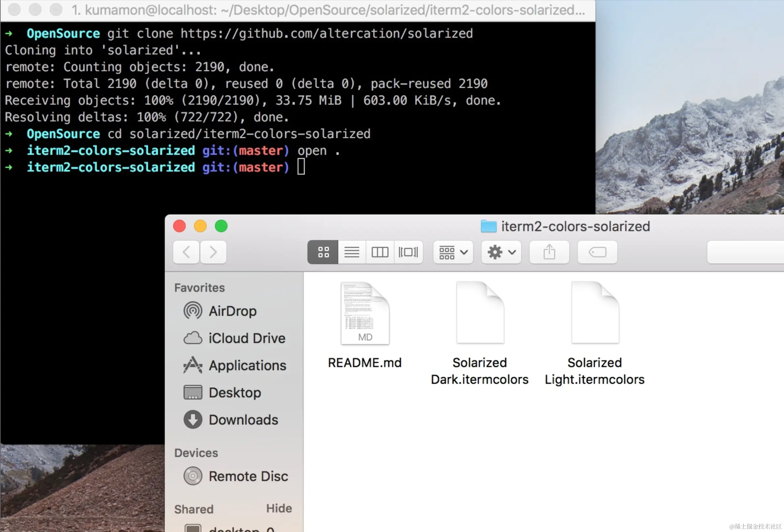This screenshot has height=532, width=784.
Task: Zoom the Finder window with green button
Action: [221, 226]
